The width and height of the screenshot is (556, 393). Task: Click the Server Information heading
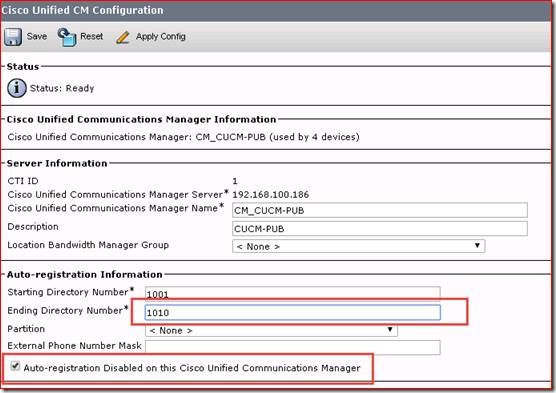click(x=57, y=164)
